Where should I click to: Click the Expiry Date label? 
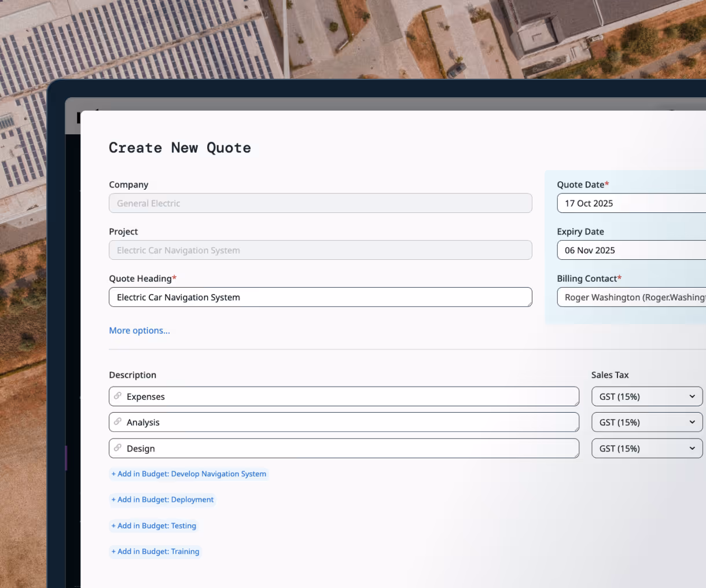coord(580,231)
